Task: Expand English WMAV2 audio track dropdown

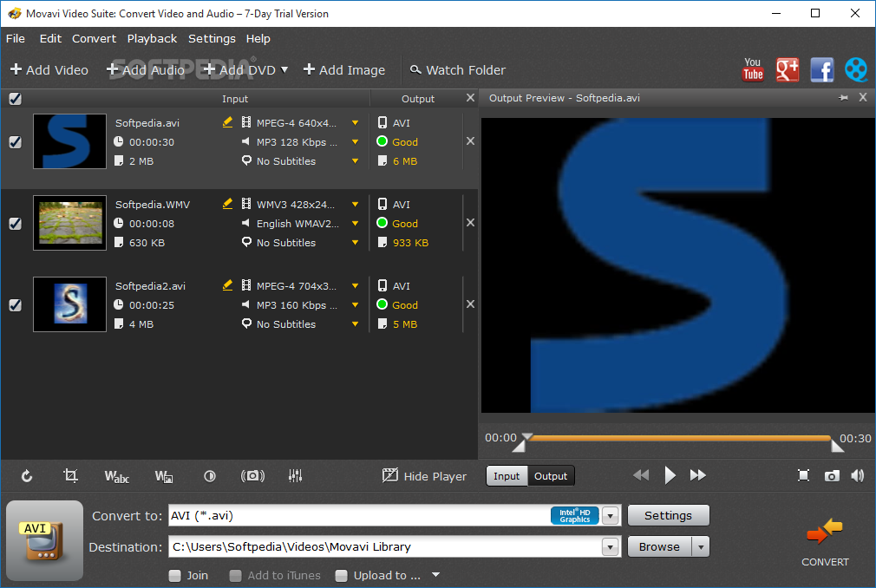Action: [356, 224]
